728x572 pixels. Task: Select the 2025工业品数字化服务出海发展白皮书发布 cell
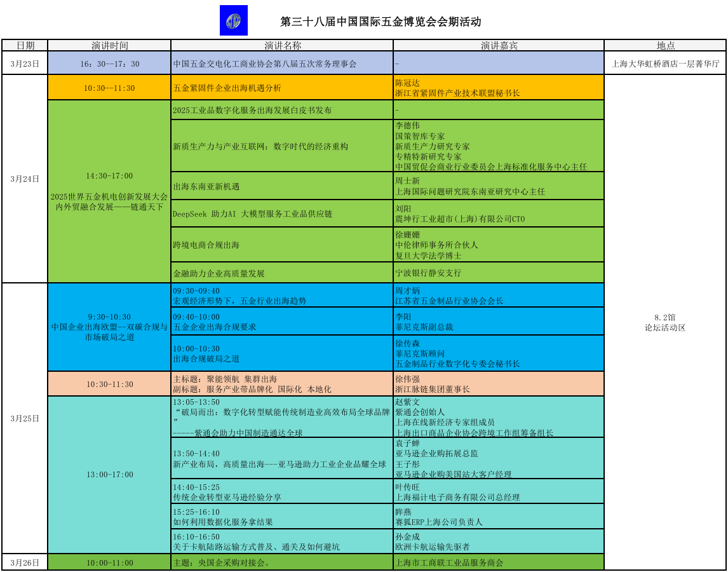click(282, 110)
